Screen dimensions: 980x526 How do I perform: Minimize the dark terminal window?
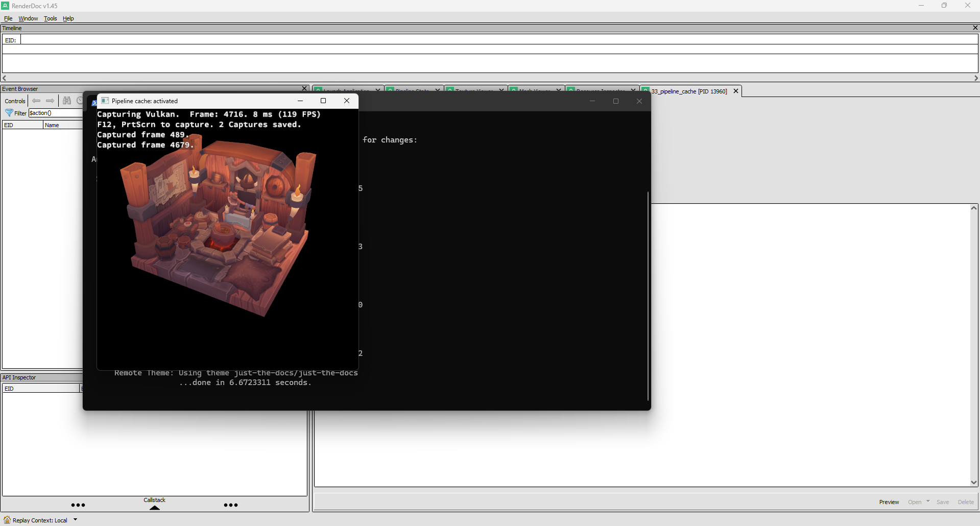pyautogui.click(x=592, y=101)
